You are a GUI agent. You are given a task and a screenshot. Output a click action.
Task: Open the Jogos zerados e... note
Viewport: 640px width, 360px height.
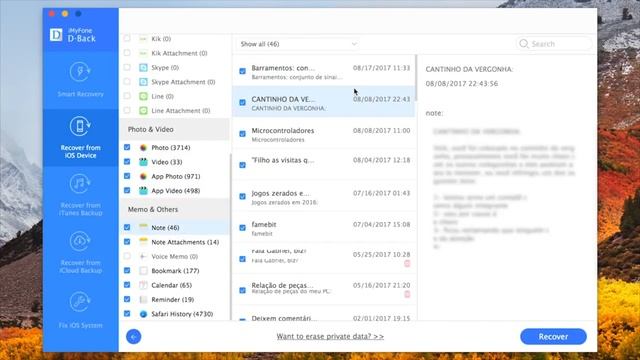(324, 196)
